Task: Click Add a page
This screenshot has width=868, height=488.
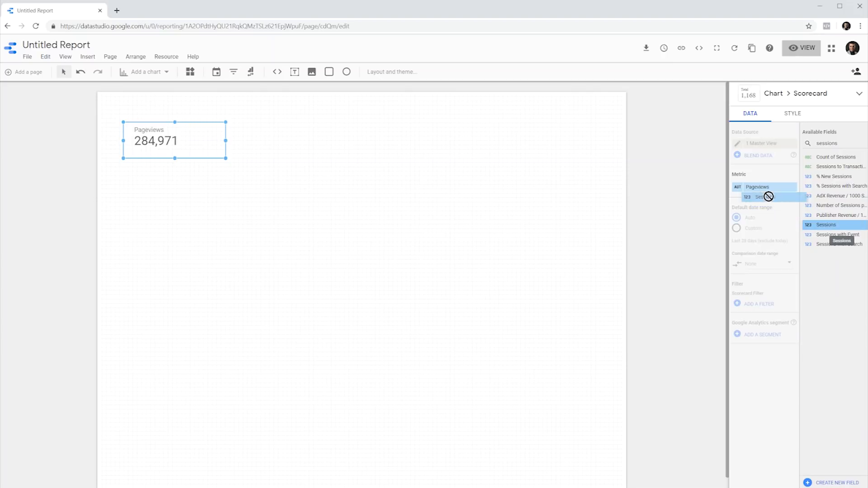Action: (x=23, y=72)
